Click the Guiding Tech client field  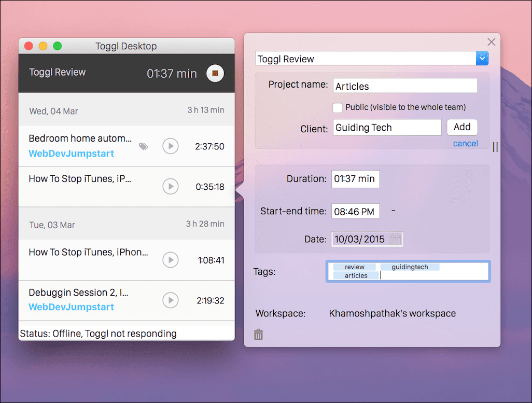coord(387,128)
